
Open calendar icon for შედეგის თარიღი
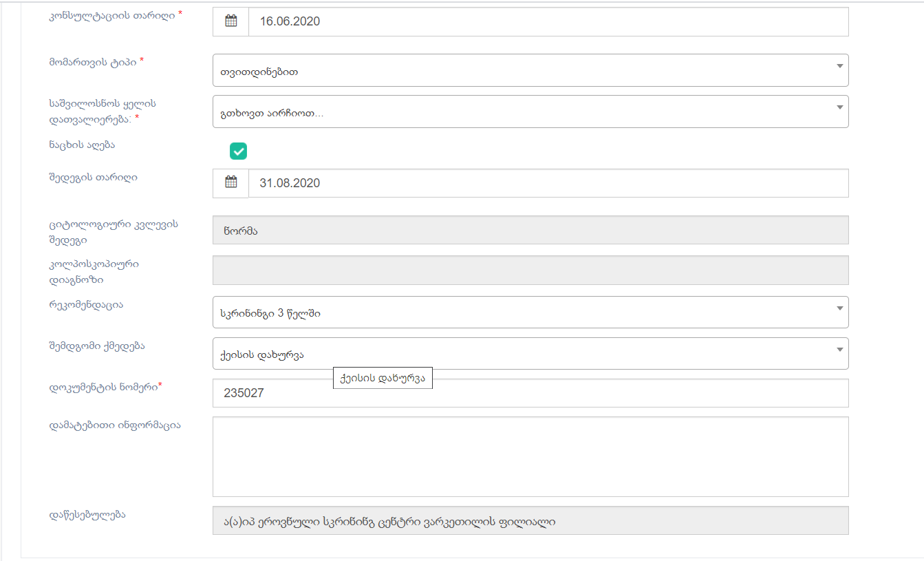pos(230,183)
